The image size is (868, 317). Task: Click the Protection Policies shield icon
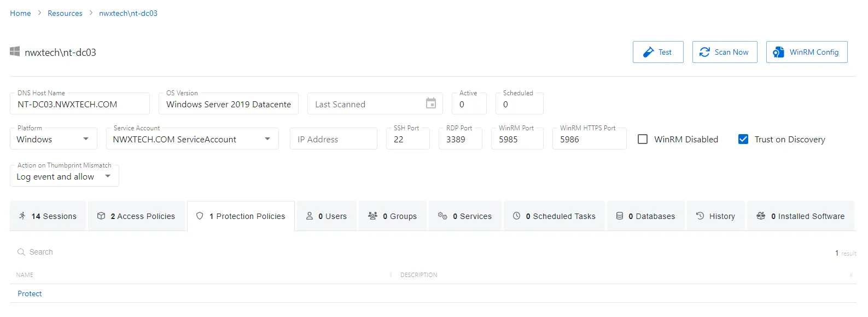pyautogui.click(x=200, y=216)
